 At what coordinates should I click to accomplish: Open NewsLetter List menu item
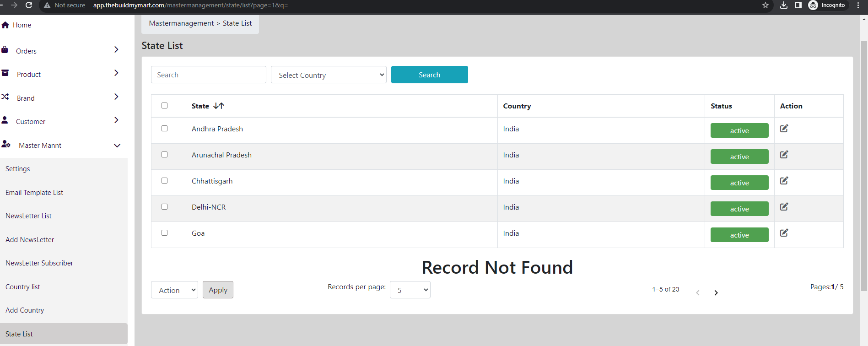[28, 216]
